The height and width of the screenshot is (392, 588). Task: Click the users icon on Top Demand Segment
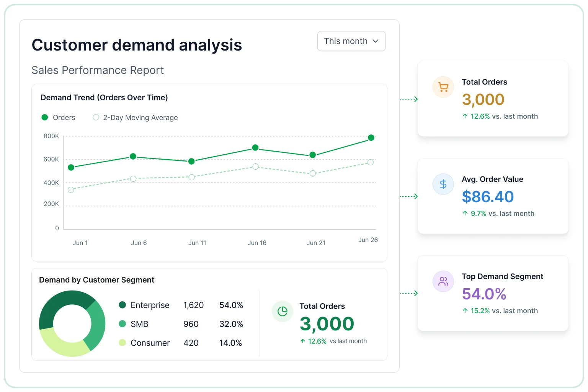pos(443,281)
